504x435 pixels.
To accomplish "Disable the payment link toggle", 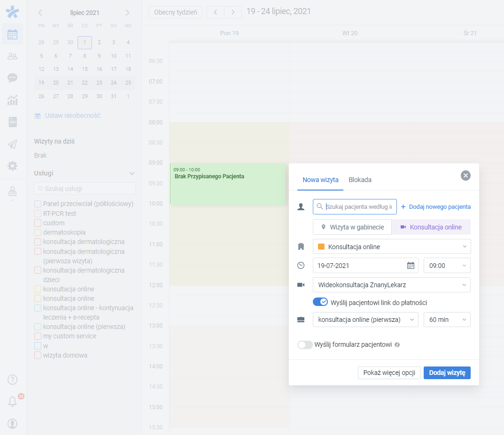I will pos(320,302).
